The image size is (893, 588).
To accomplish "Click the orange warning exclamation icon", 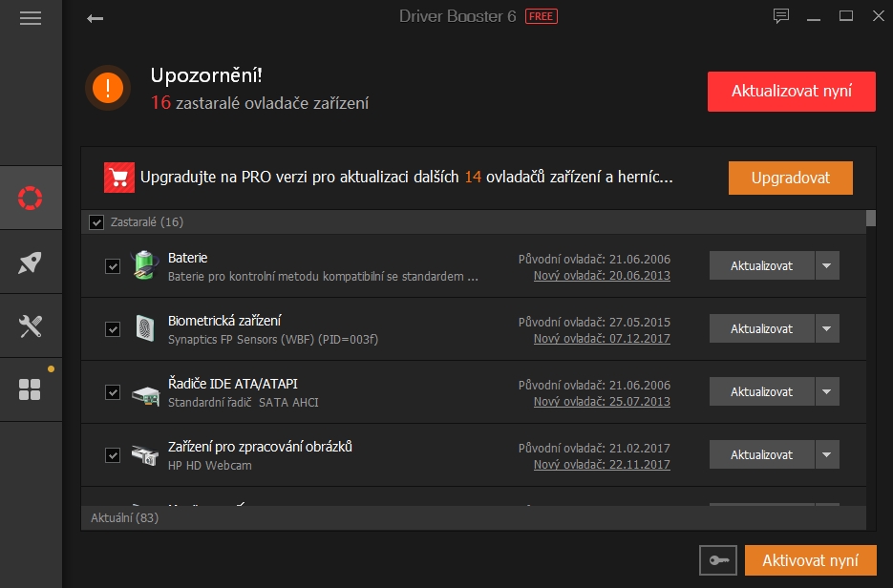I will 108,88.
